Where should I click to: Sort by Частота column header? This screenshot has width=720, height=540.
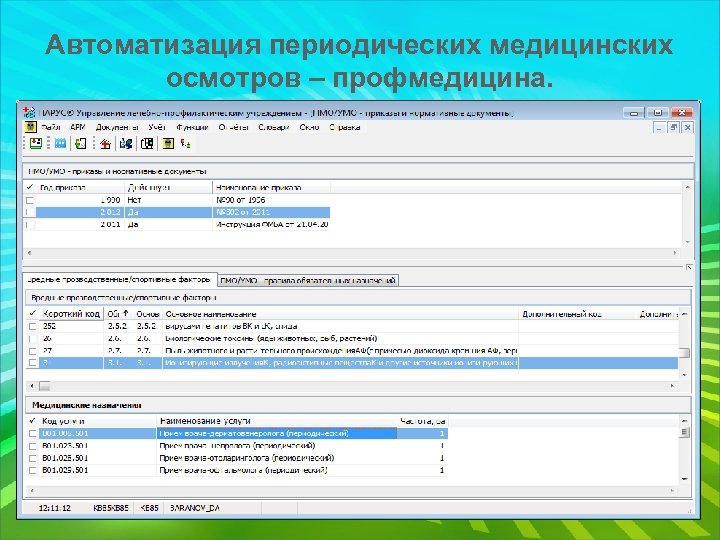(422, 421)
